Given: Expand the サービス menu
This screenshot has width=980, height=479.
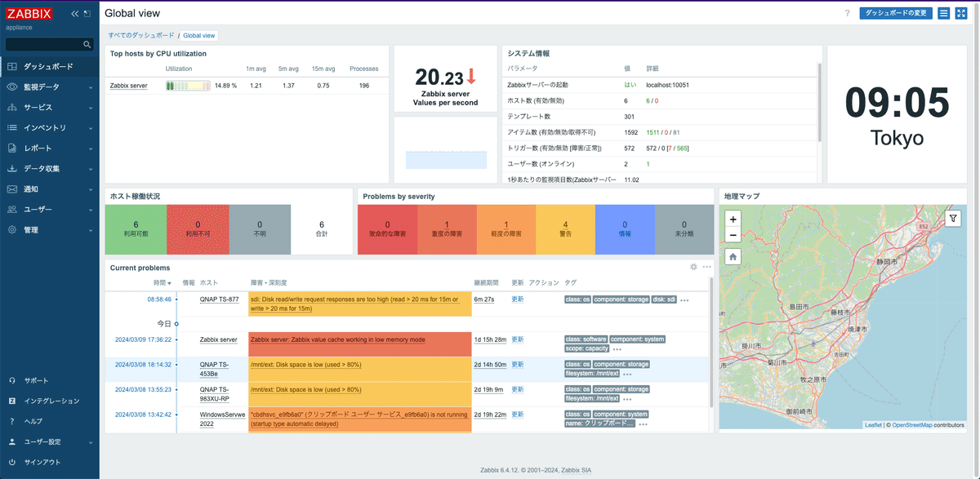Looking at the screenshot, I should click(x=50, y=107).
